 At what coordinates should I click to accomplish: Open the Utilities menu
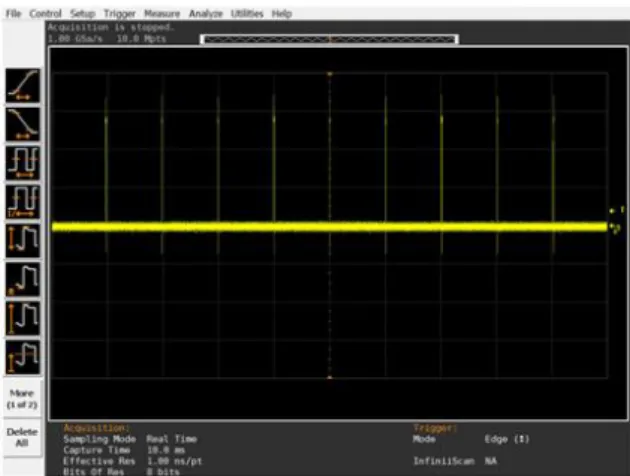247,14
